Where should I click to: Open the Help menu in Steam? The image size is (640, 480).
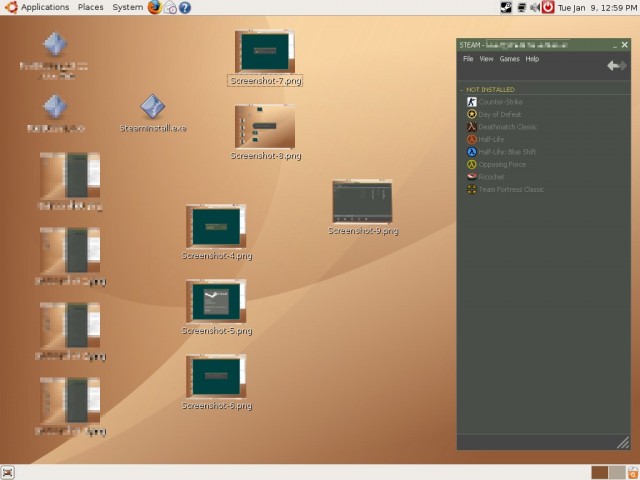point(532,59)
